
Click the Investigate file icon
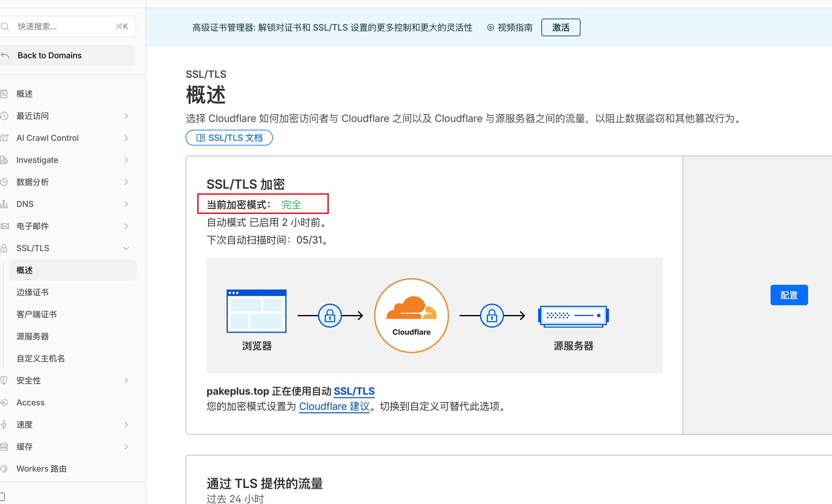pyautogui.click(x=4, y=160)
